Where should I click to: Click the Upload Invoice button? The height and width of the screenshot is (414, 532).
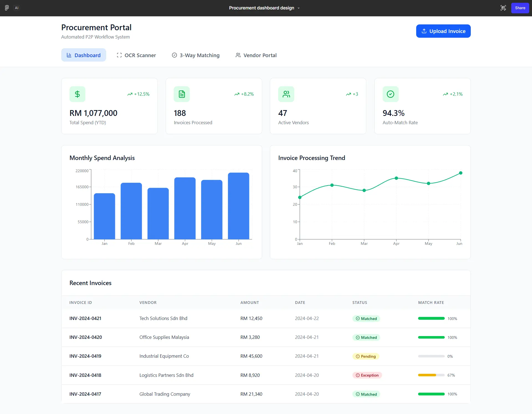(443, 31)
